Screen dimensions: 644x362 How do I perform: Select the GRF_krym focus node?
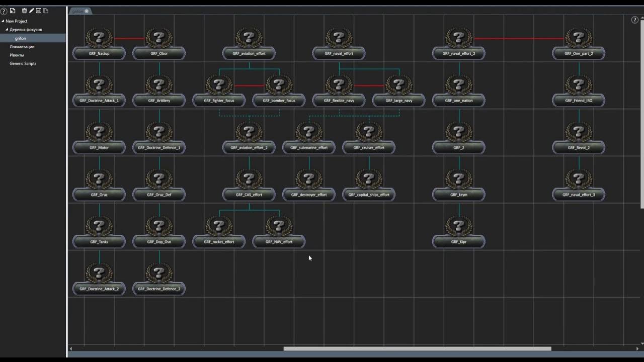(x=459, y=185)
